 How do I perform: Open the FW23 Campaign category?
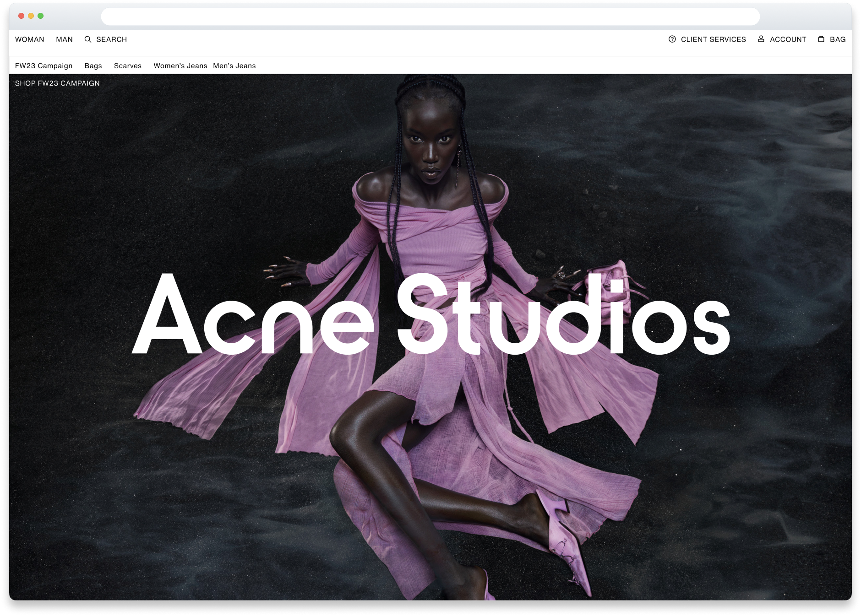point(44,66)
